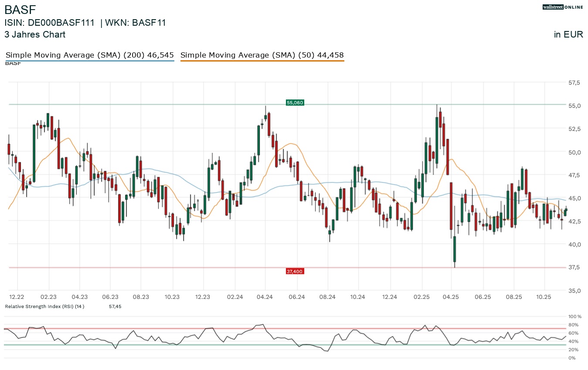
Task: Click the 100% RSI scale label
Action: (574, 316)
